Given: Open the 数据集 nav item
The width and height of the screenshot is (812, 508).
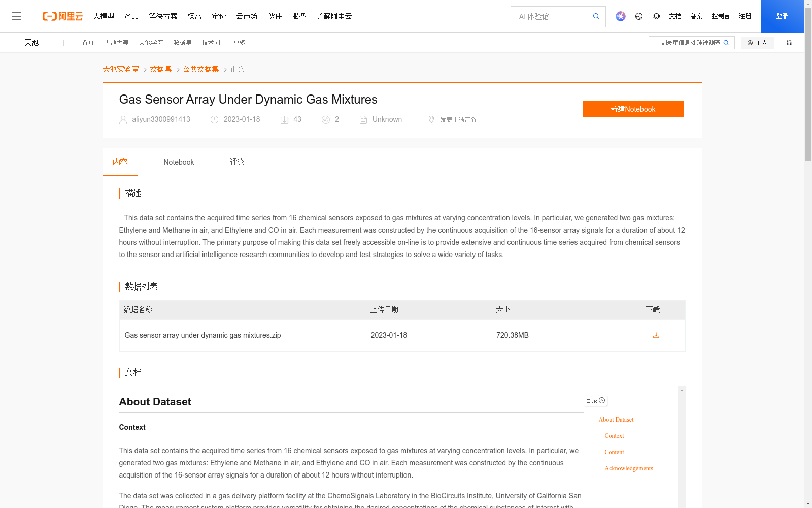Looking at the screenshot, I should click(182, 43).
